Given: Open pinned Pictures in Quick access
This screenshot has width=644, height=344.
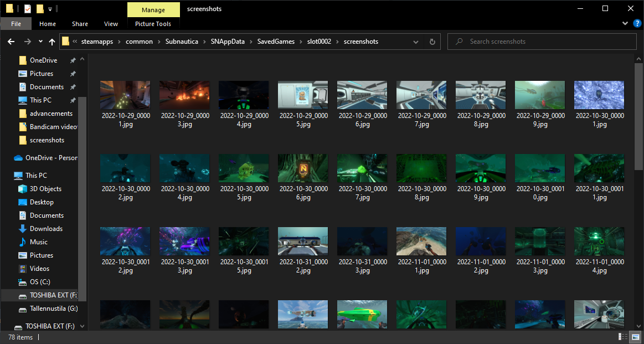Looking at the screenshot, I should 42,74.
